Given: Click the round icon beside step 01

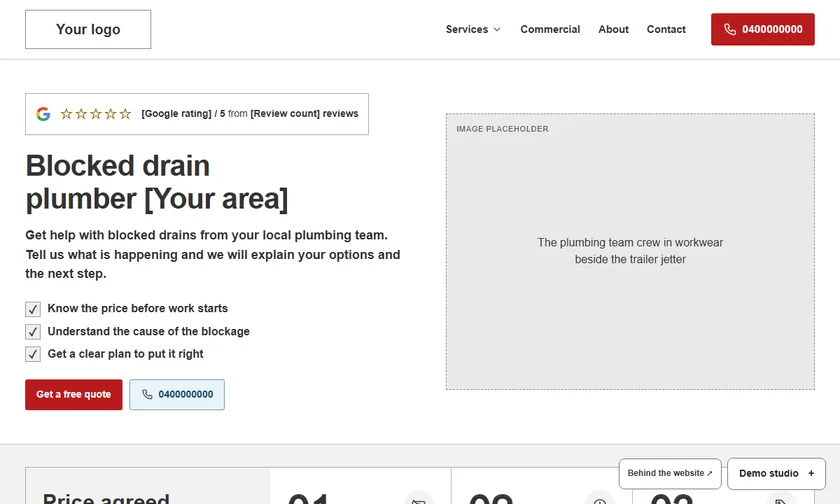Looking at the screenshot, I should [x=419, y=498].
